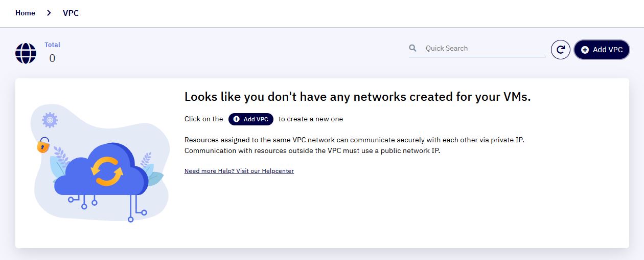The image size is (644, 260).
Task: Click the orange sync arrows on cloud
Action: coord(107,172)
